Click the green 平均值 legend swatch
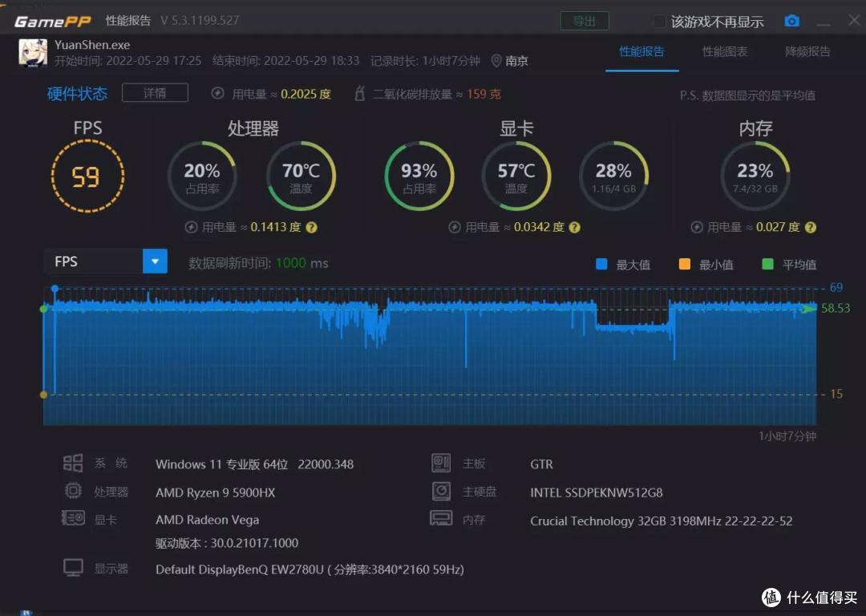The image size is (866, 616). point(767,264)
